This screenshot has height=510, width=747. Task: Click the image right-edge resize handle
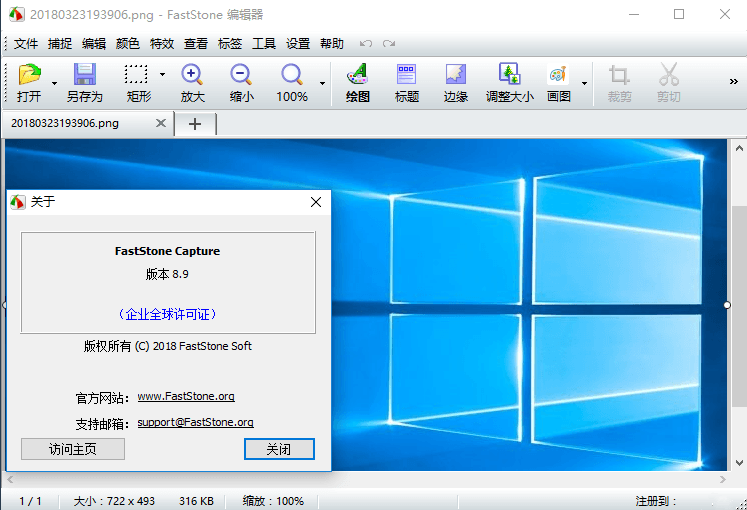click(727, 305)
